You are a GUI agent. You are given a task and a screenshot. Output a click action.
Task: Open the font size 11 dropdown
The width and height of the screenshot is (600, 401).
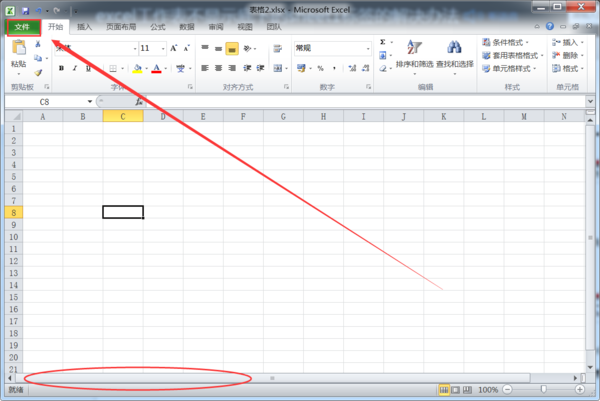[163, 49]
